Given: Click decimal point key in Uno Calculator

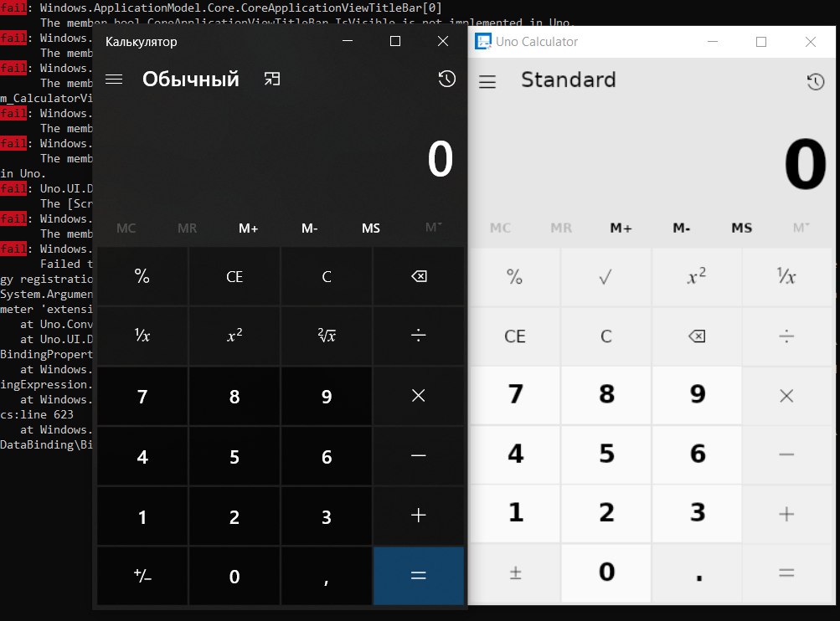Looking at the screenshot, I should 697,572.
